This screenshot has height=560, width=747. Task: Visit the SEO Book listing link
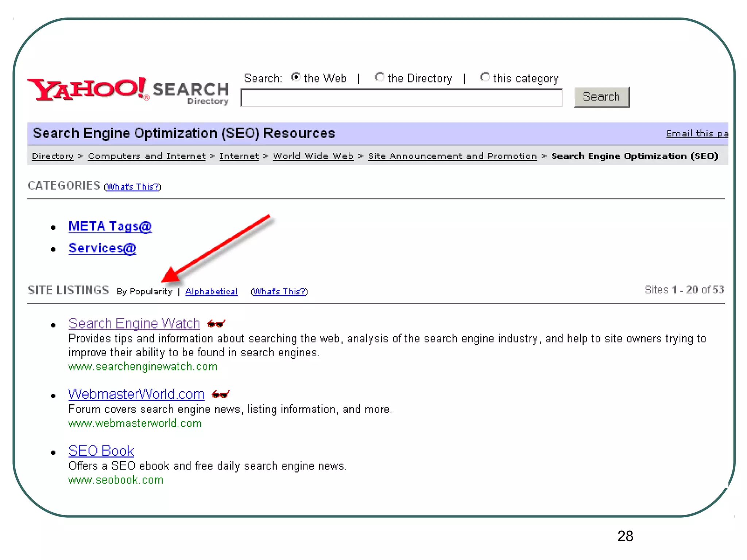pyautogui.click(x=101, y=451)
